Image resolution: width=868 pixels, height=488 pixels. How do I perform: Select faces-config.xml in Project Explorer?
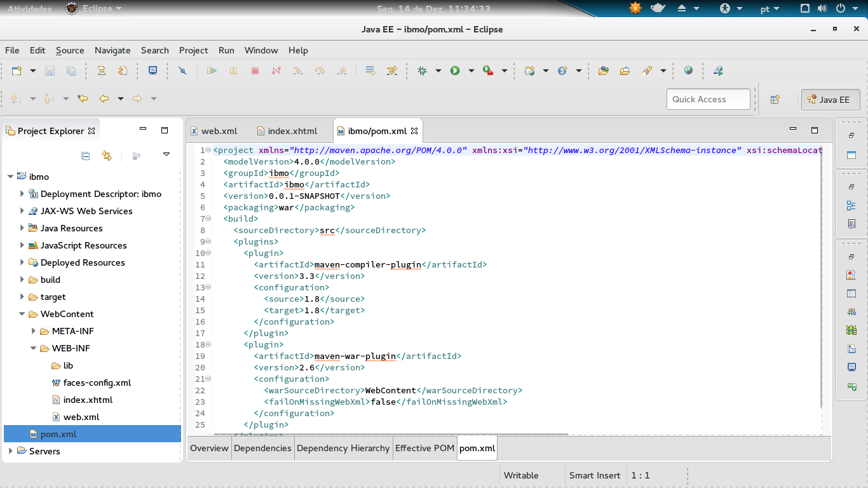tap(97, 383)
